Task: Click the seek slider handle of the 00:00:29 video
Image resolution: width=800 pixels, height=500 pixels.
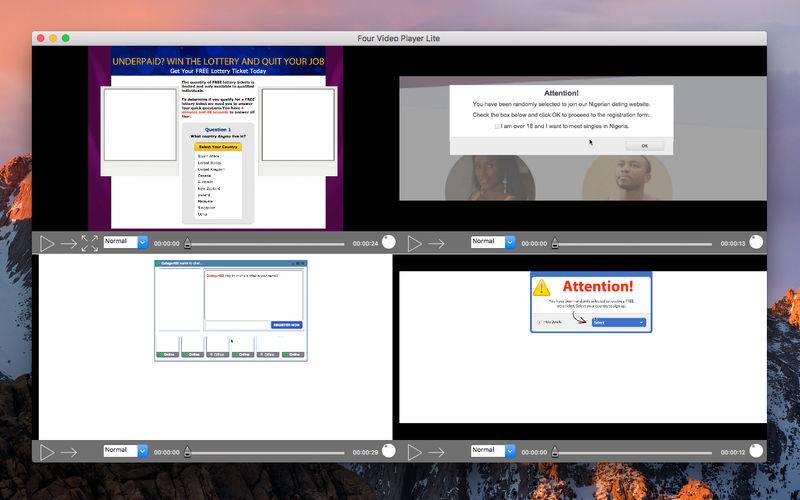Action: 187,452
